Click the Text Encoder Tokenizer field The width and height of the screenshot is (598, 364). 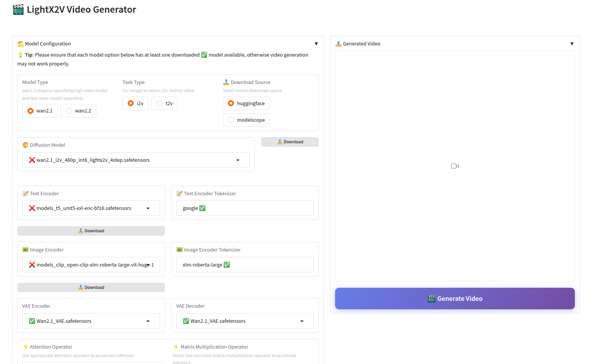pyautogui.click(x=244, y=208)
